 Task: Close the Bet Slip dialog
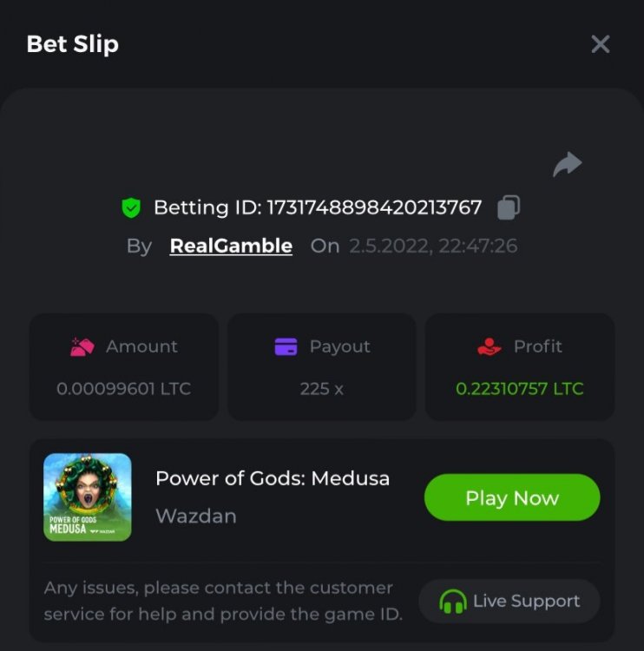[601, 44]
